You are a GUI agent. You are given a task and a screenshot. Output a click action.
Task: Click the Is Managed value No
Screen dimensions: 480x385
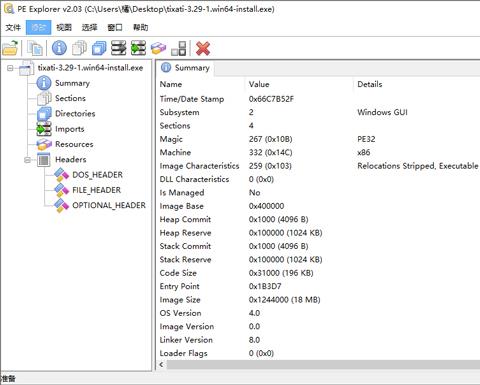tap(254, 193)
